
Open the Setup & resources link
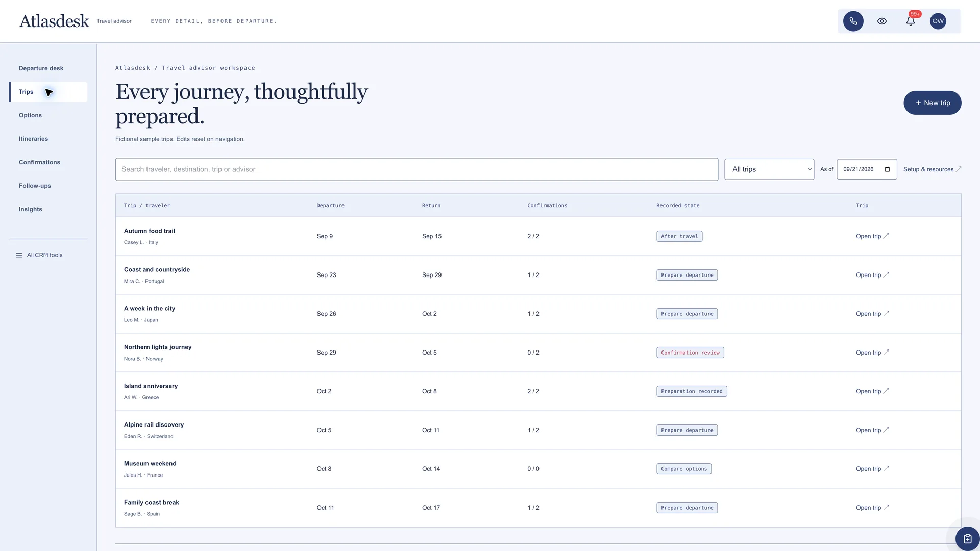[932, 169]
